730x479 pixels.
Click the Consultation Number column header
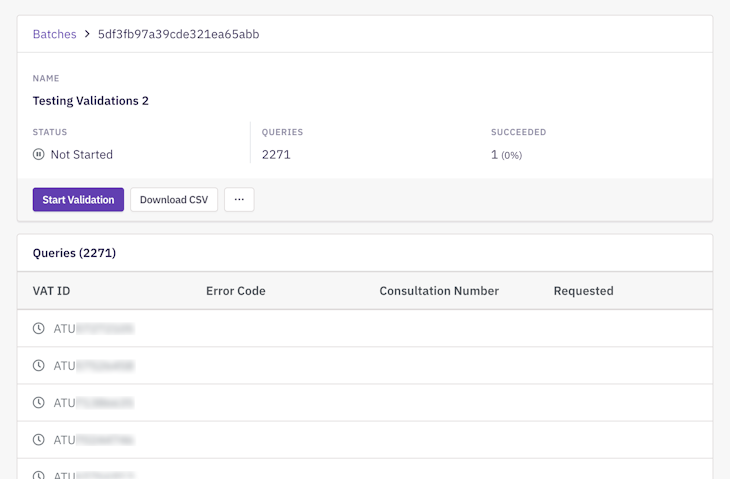439,291
